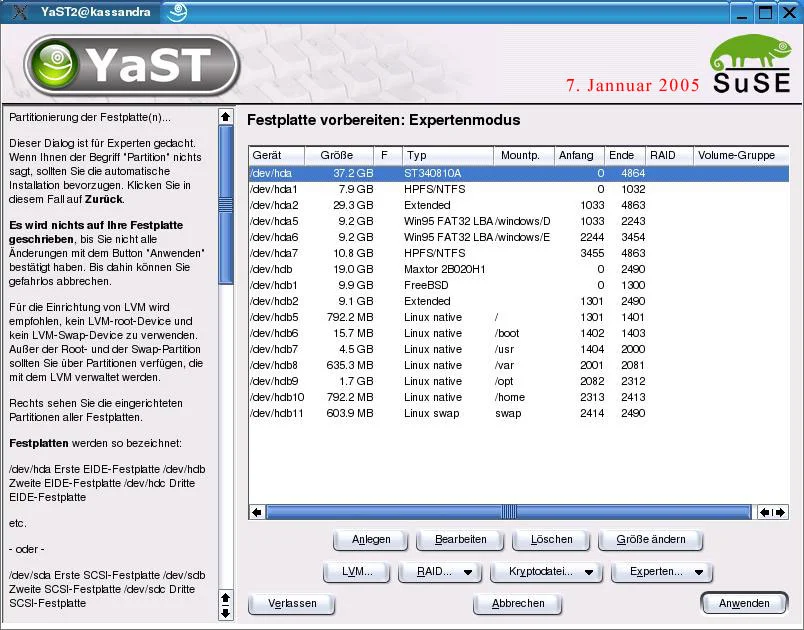Screen dimensions: 804x630
Task: Click the up arrow of help text scrollbar
Action: [x=226, y=117]
